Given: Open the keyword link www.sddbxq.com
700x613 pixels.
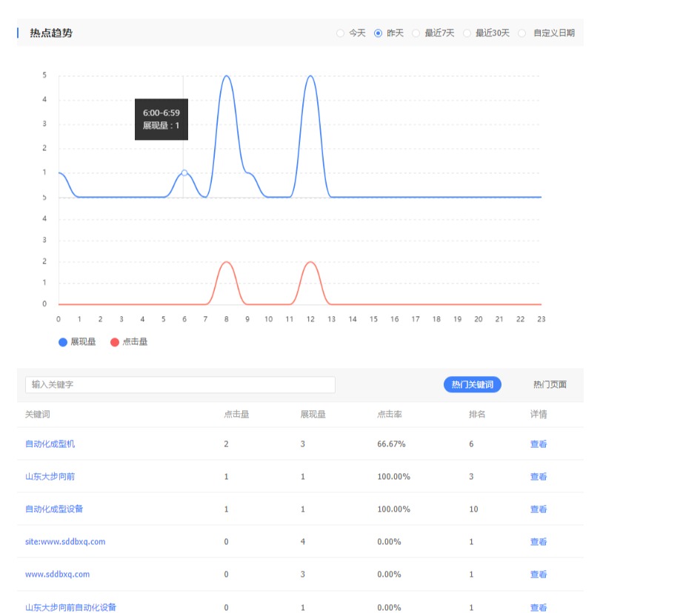Looking at the screenshot, I should pyautogui.click(x=57, y=575).
